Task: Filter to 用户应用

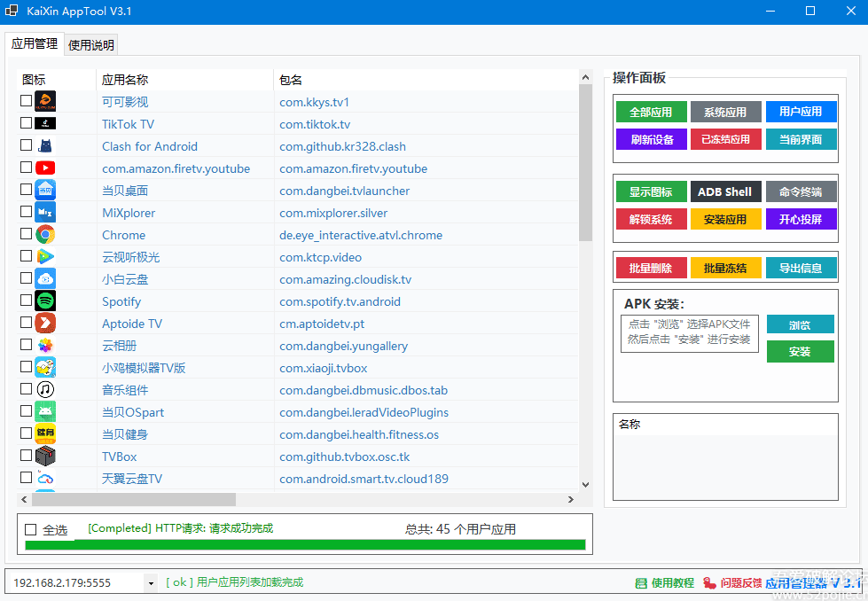Action: tap(801, 112)
